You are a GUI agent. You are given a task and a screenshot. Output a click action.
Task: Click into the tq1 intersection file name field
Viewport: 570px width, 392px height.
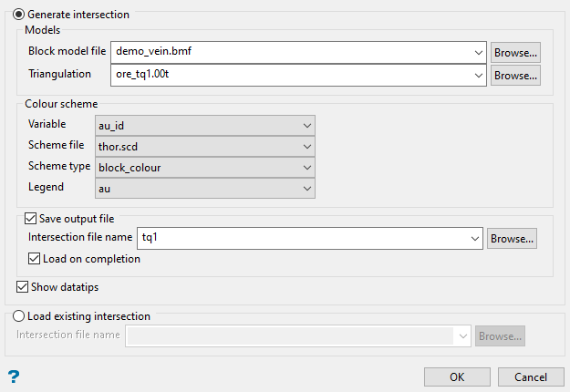pyautogui.click(x=301, y=239)
